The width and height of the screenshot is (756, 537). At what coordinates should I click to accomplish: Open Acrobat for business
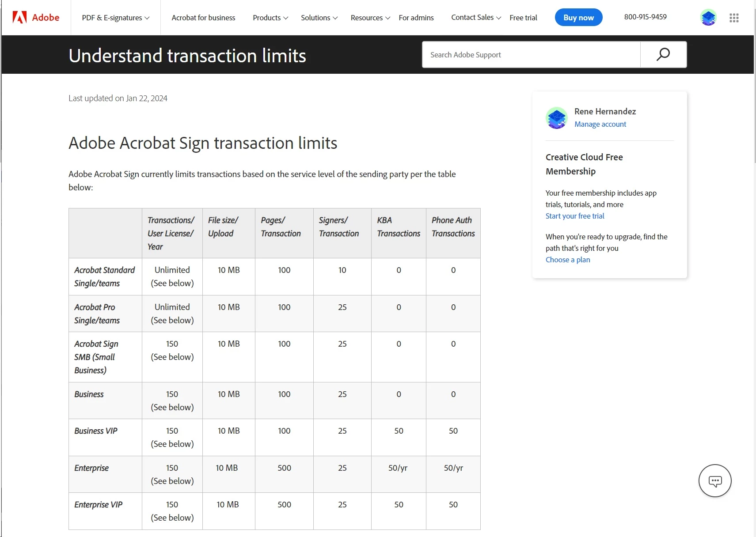tap(203, 18)
